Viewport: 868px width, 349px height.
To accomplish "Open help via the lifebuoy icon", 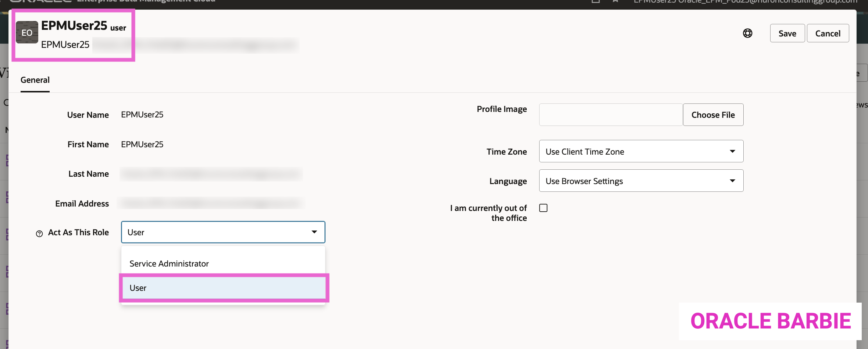I will [x=747, y=33].
